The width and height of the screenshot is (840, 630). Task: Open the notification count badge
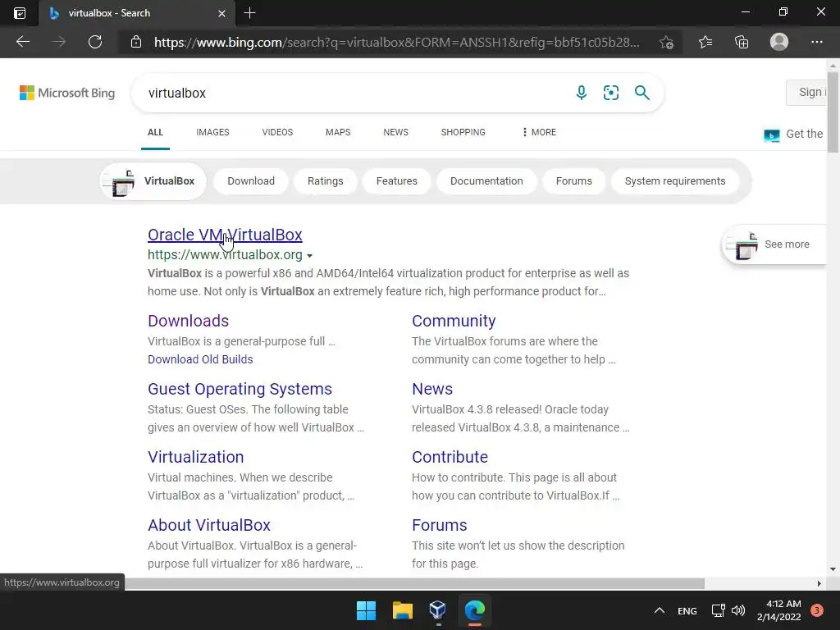click(x=817, y=610)
